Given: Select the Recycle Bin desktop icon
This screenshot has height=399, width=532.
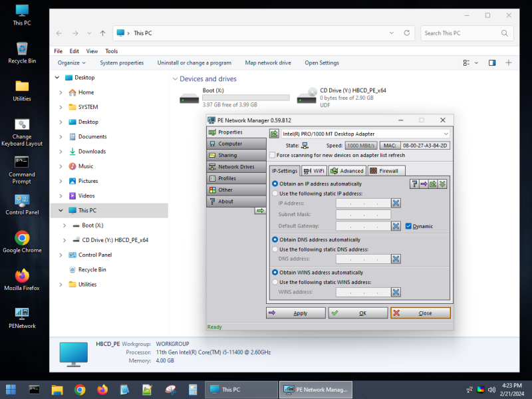Looking at the screenshot, I should [22, 53].
